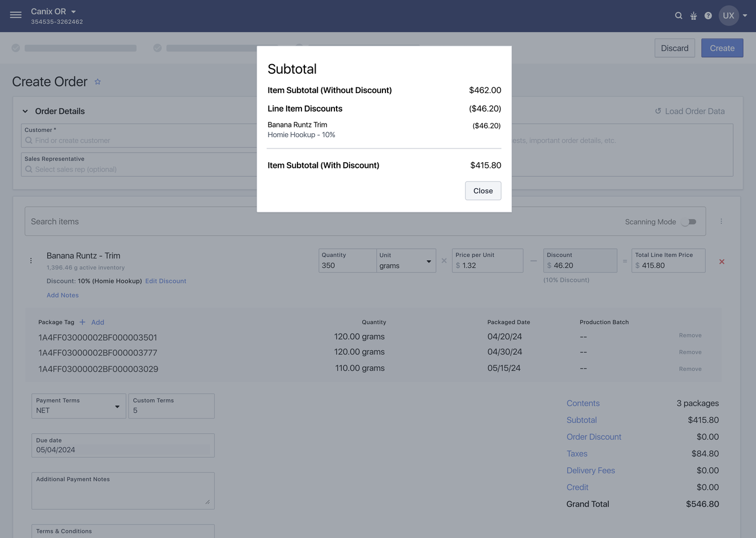Open the UX user account menu
The image size is (756, 538).
[733, 16]
